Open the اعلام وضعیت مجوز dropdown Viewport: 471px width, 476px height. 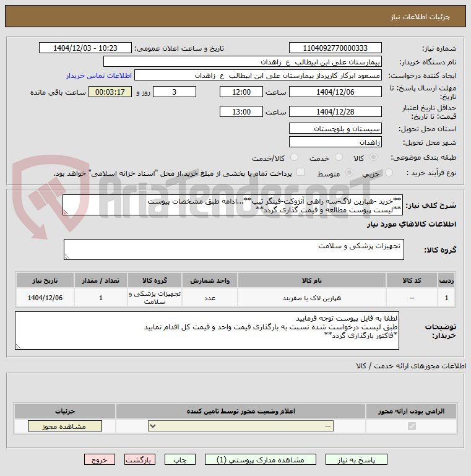241,426
